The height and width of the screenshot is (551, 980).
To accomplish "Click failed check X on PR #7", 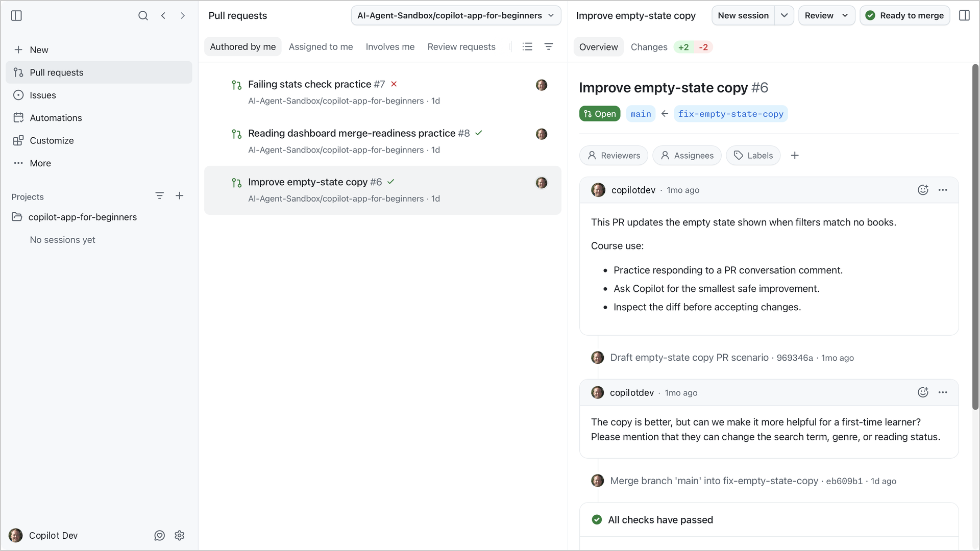I will click(394, 84).
